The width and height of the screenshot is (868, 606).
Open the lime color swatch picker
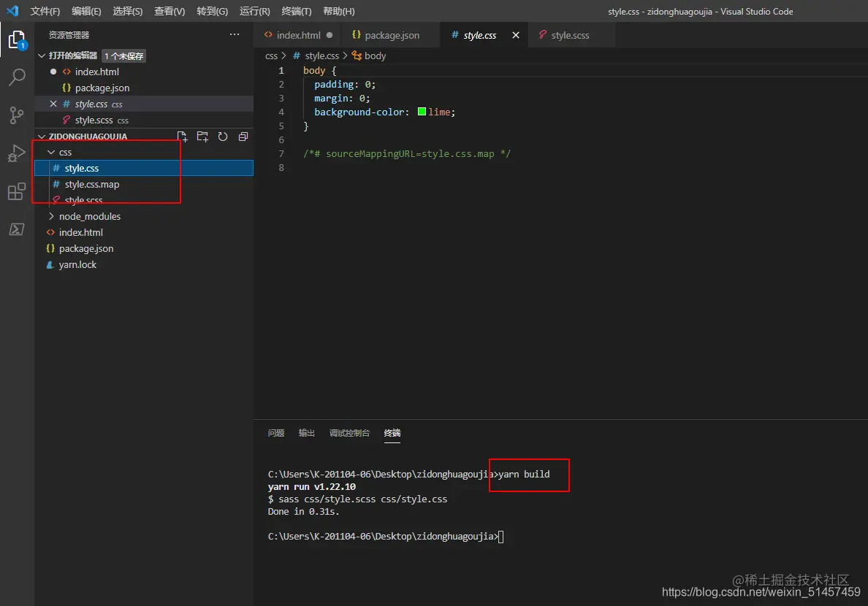tap(422, 112)
